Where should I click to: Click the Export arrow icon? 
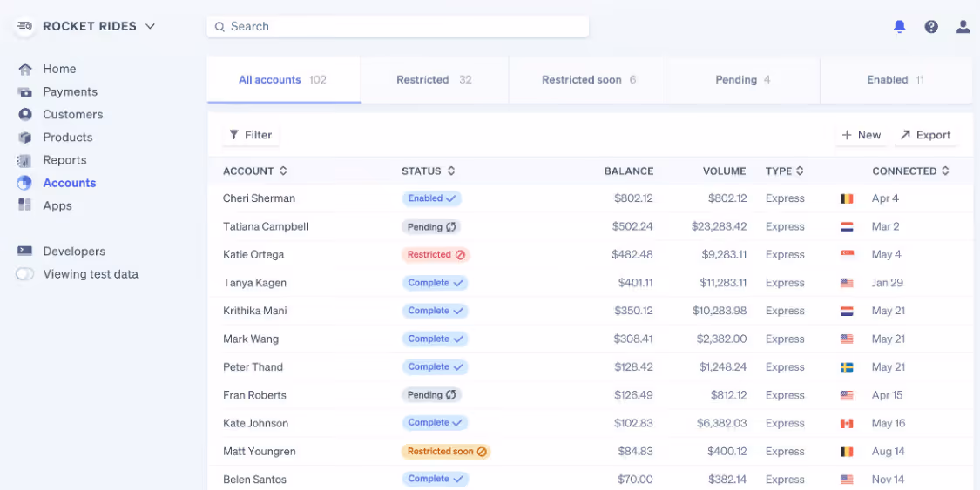click(x=905, y=135)
